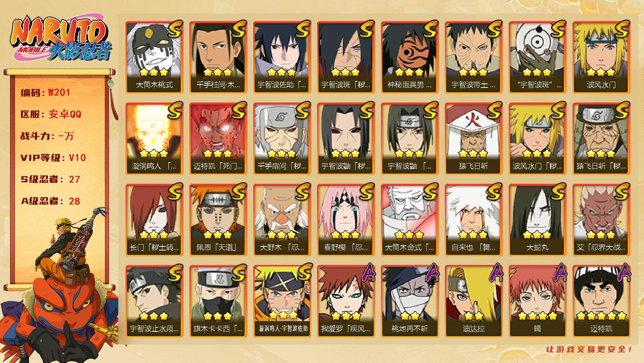Select the 蝎 five-star card
Viewport: 644px width, 363px height.
(537, 301)
